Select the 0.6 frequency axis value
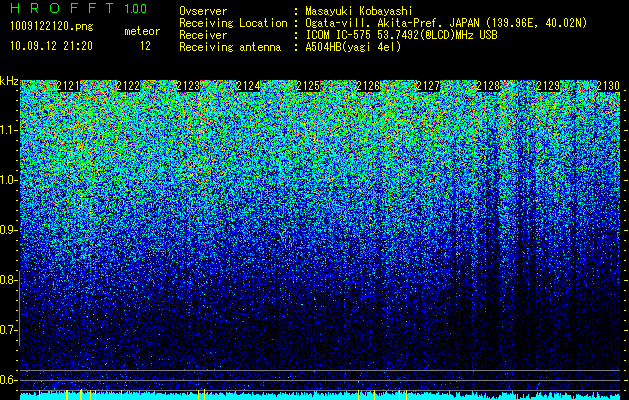The width and height of the screenshot is (629, 400). pos(8,380)
